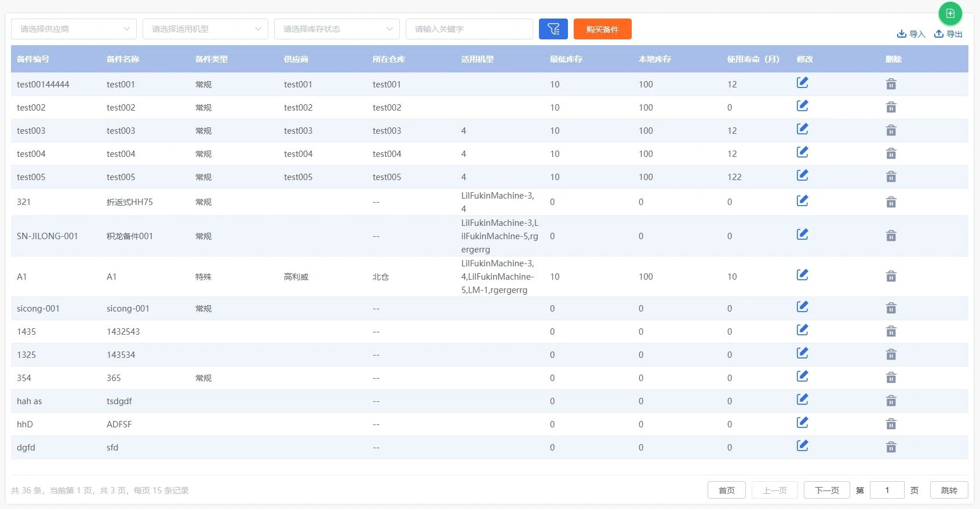Delete the dgfd sfd row
The width and height of the screenshot is (980, 509).
click(891, 448)
